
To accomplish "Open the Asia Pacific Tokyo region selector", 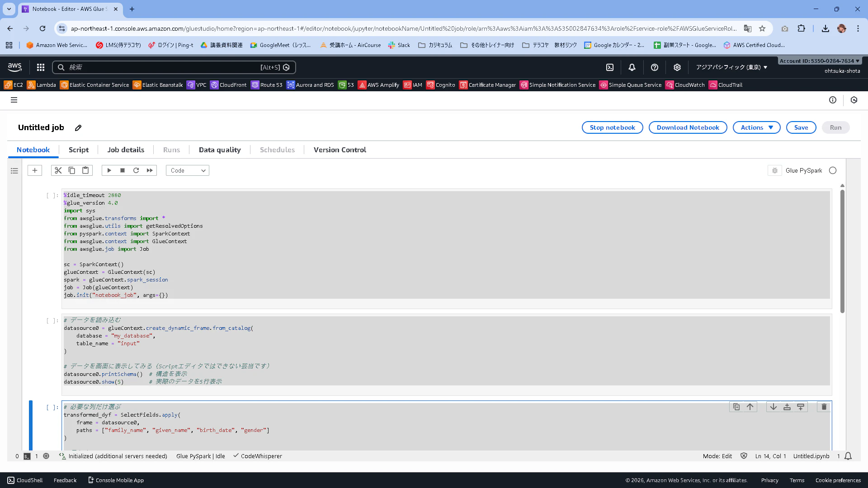I will point(731,67).
